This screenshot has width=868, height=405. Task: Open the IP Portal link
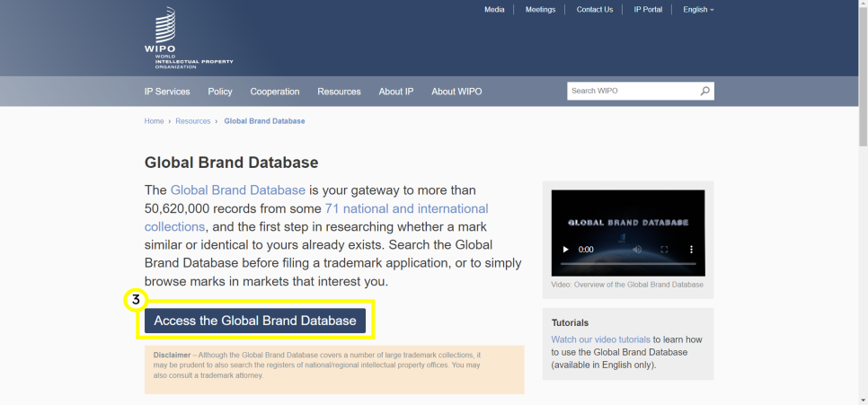pos(648,9)
